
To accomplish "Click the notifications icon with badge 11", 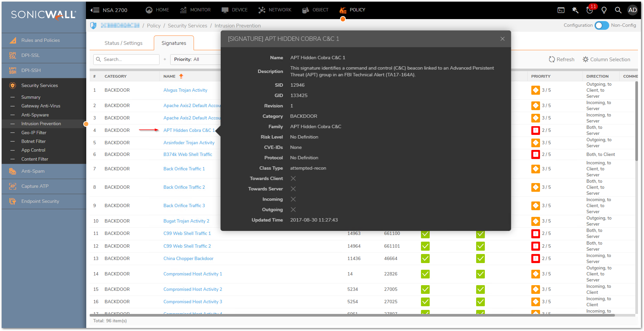I will pos(590,10).
